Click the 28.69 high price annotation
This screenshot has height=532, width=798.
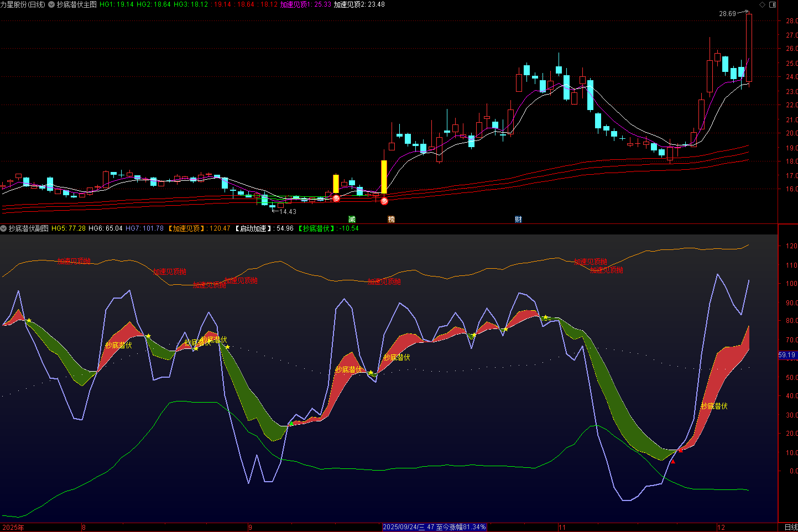click(x=727, y=14)
